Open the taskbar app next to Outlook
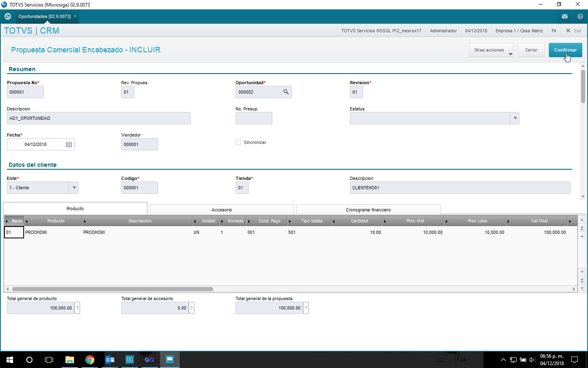The image size is (588, 368). [130, 360]
